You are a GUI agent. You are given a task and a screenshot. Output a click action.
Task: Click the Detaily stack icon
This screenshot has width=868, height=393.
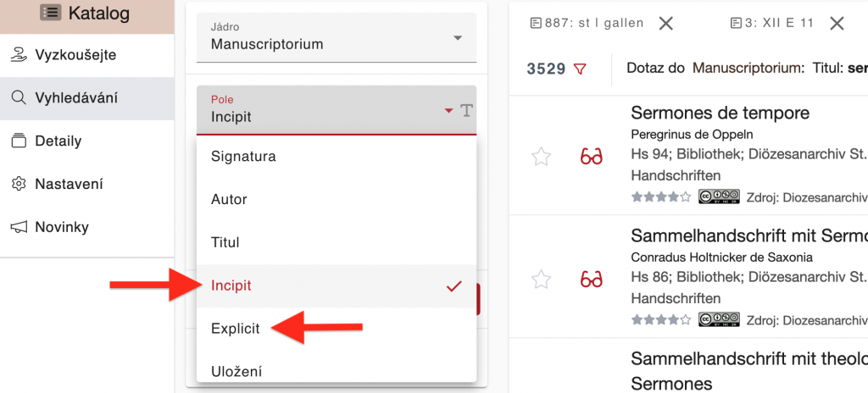click(19, 141)
